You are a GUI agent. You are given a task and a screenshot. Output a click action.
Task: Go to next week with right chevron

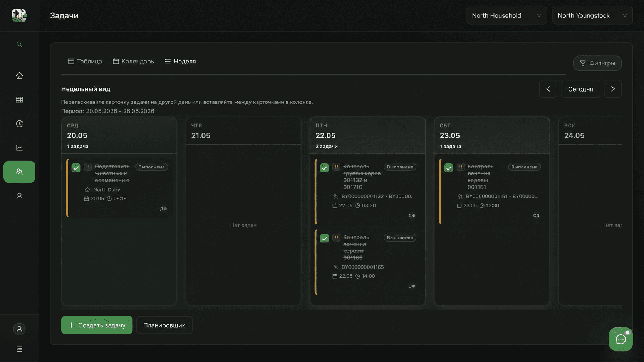tap(613, 89)
